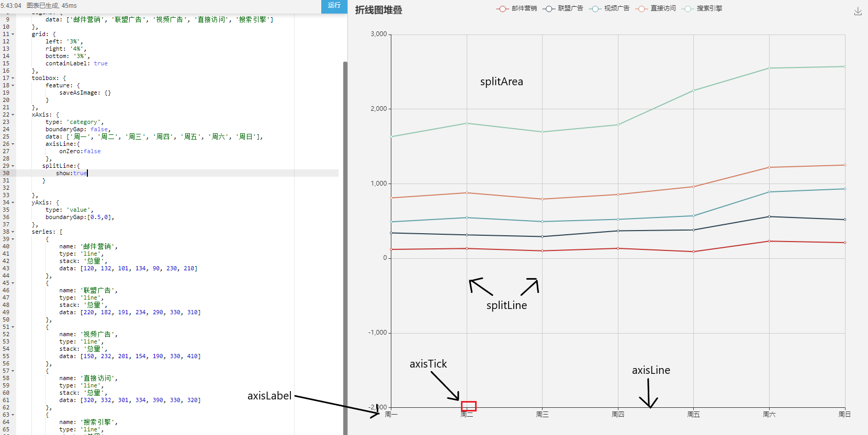The width and height of the screenshot is (868, 435).
Task: Collapse the yAxis block at line 34
Action: pyautogui.click(x=13, y=202)
